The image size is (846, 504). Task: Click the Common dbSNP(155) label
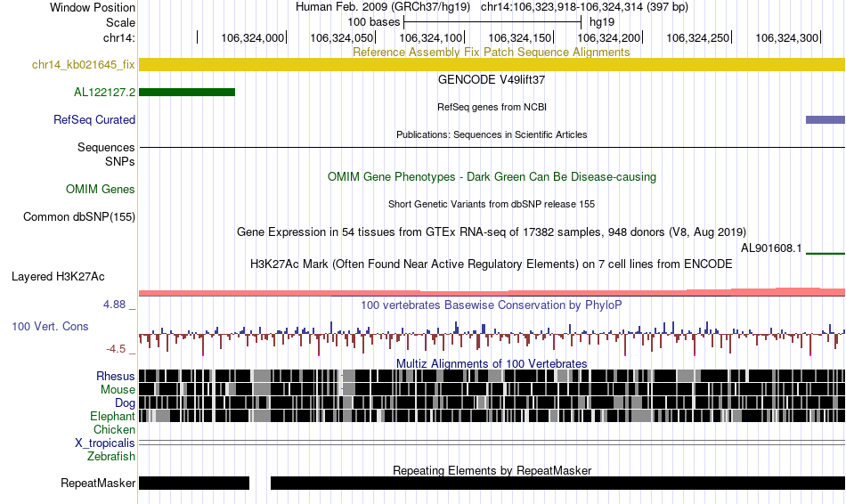coord(79,217)
